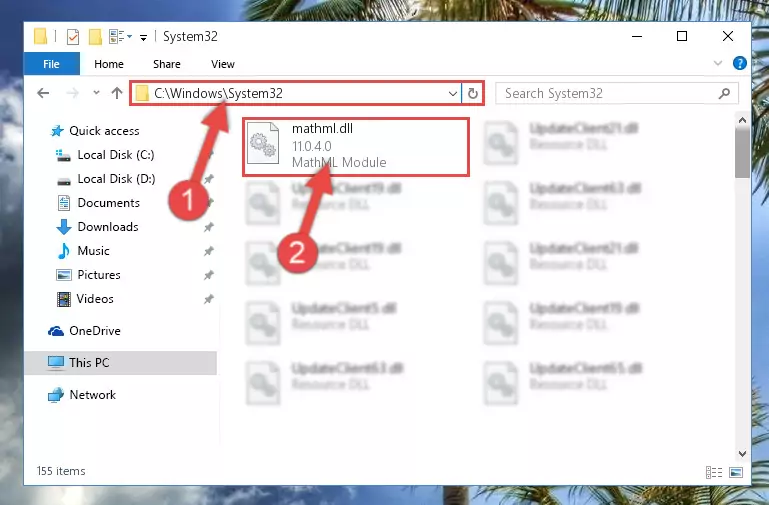Screen dimensions: 769x505
Task: Click the OneDrive cloud icon
Action: pyautogui.click(x=56, y=331)
